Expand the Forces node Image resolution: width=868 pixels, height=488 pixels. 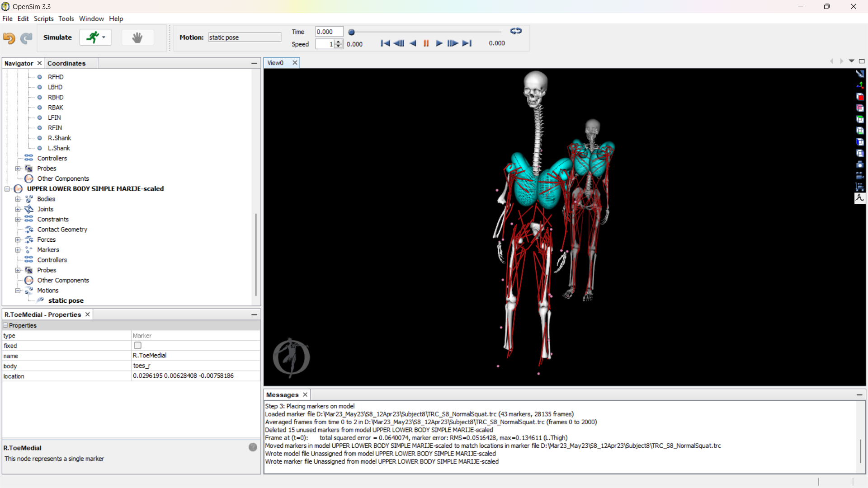coord(18,239)
